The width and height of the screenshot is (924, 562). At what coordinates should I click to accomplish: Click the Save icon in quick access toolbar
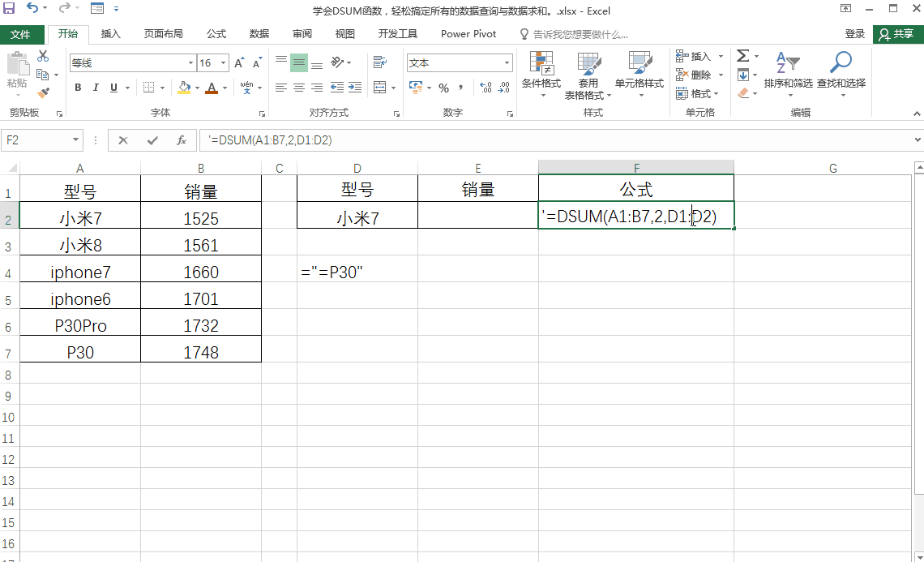[x=9, y=8]
